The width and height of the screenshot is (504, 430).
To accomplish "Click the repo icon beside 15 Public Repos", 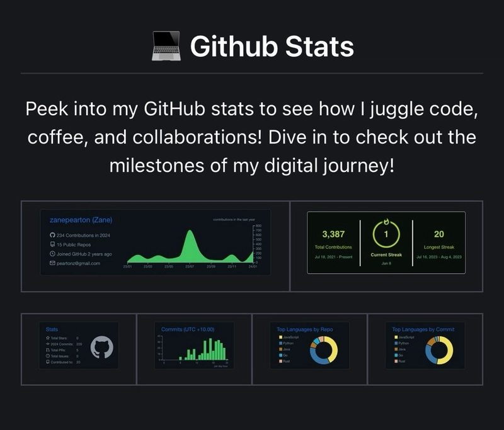I will (52, 244).
